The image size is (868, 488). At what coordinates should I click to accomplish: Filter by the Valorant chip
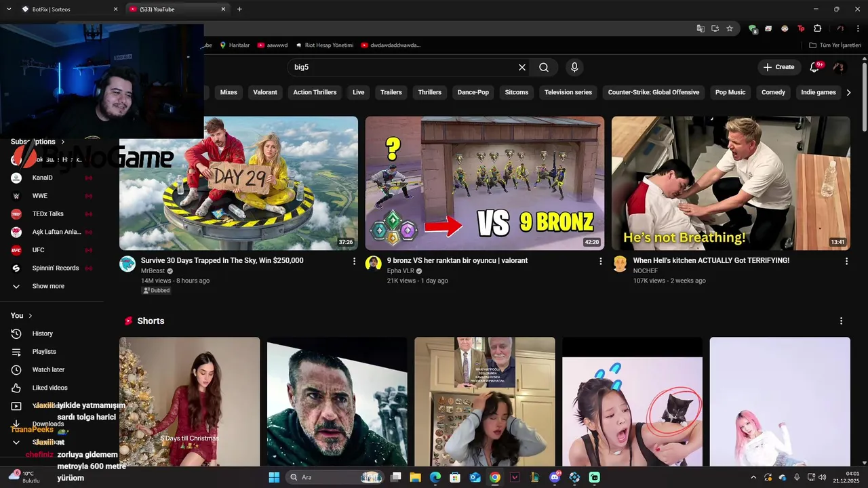click(265, 92)
